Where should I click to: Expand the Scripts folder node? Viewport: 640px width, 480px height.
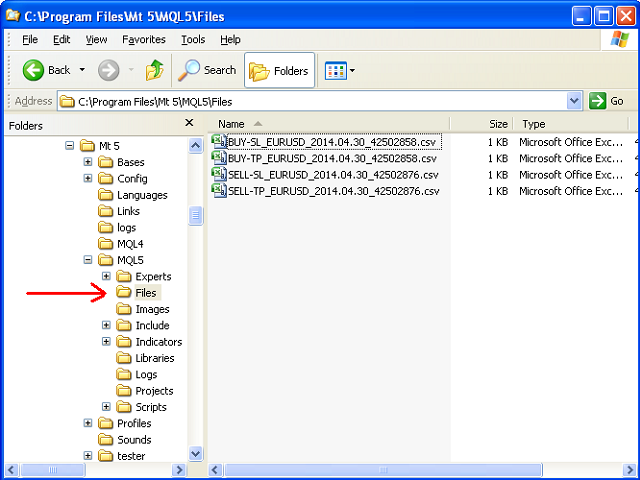pyautogui.click(x=106, y=407)
